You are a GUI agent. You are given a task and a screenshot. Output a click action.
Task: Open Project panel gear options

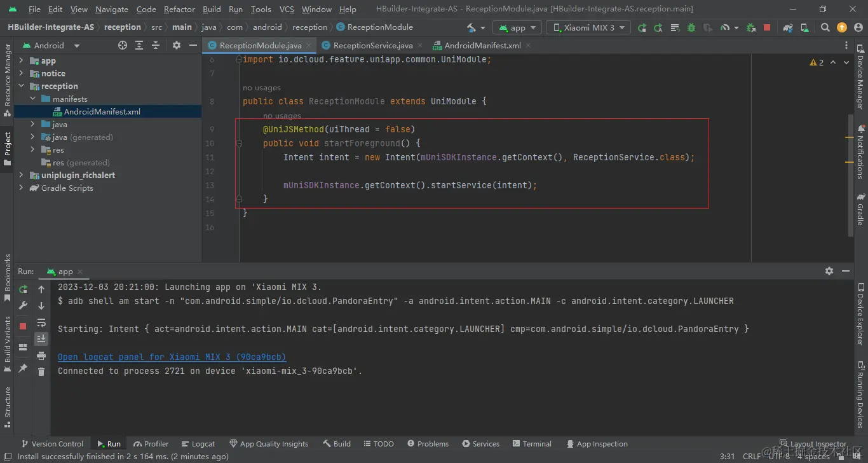pos(177,45)
